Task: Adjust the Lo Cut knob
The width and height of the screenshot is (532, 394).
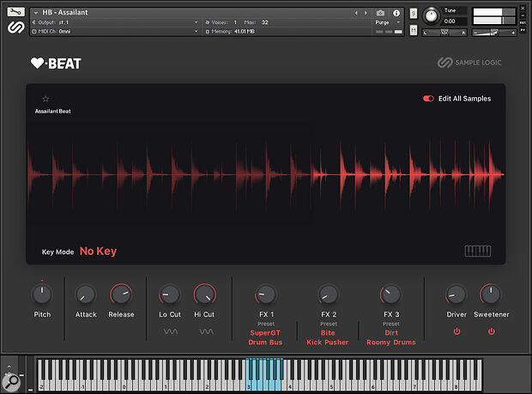Action: (x=170, y=294)
